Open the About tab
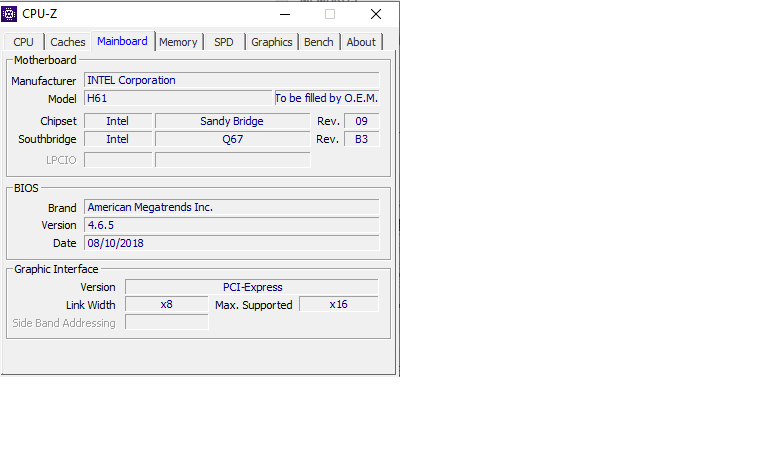The height and width of the screenshot is (460, 768). tap(361, 42)
